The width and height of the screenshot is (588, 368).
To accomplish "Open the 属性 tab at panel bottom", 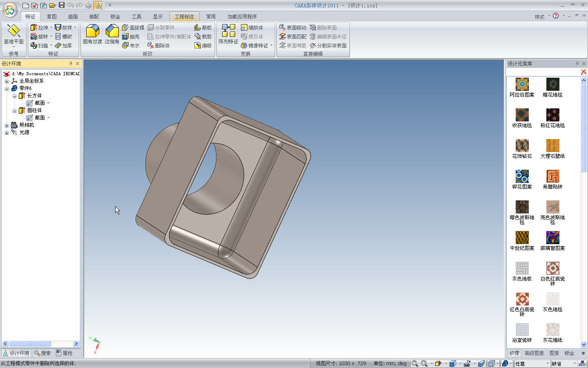I will point(64,353).
